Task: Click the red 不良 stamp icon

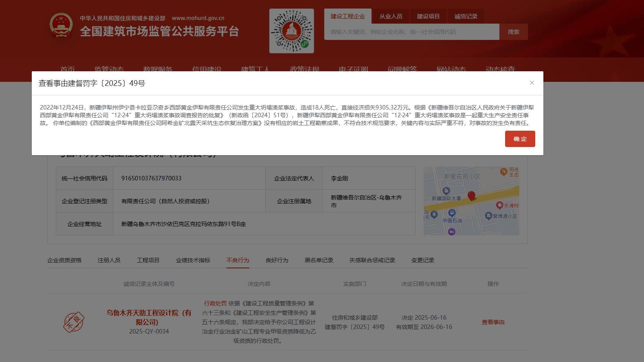Action: coord(74,322)
